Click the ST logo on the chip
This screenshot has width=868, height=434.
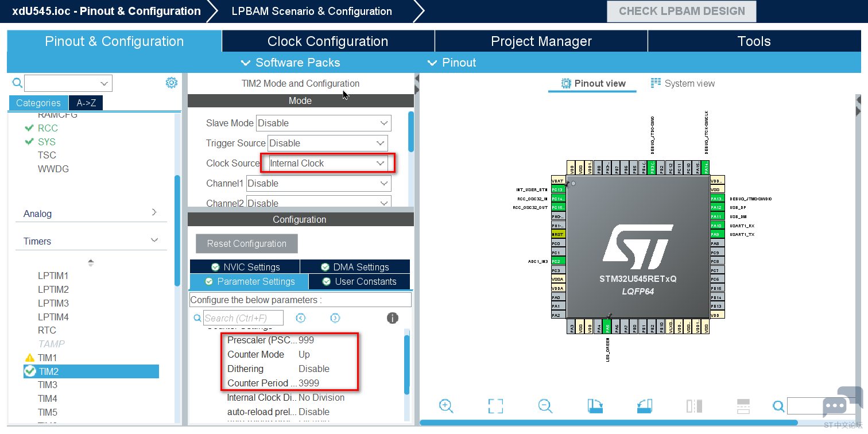click(x=638, y=247)
